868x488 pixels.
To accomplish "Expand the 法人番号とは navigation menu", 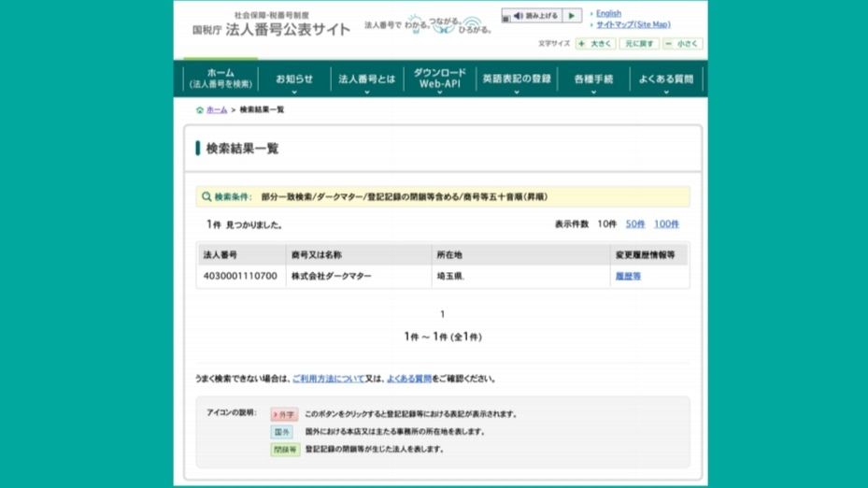I will pyautogui.click(x=367, y=79).
